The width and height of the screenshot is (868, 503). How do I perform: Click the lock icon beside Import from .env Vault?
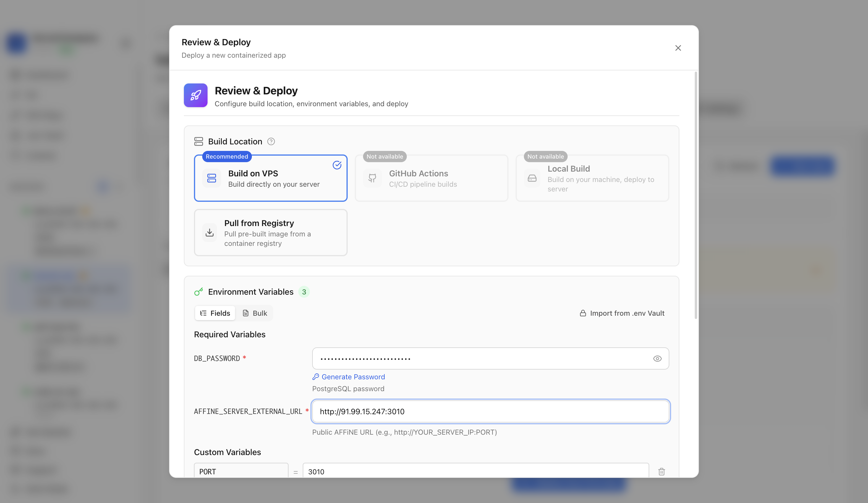pyautogui.click(x=583, y=313)
